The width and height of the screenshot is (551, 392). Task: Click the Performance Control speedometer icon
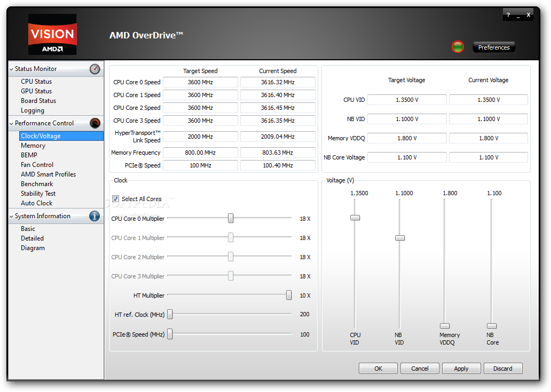(95, 123)
